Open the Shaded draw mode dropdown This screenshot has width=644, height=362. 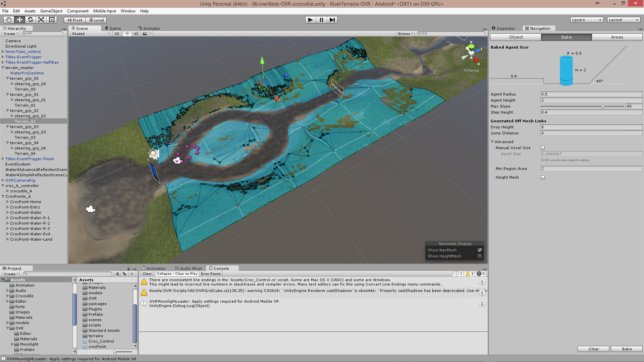[90, 34]
